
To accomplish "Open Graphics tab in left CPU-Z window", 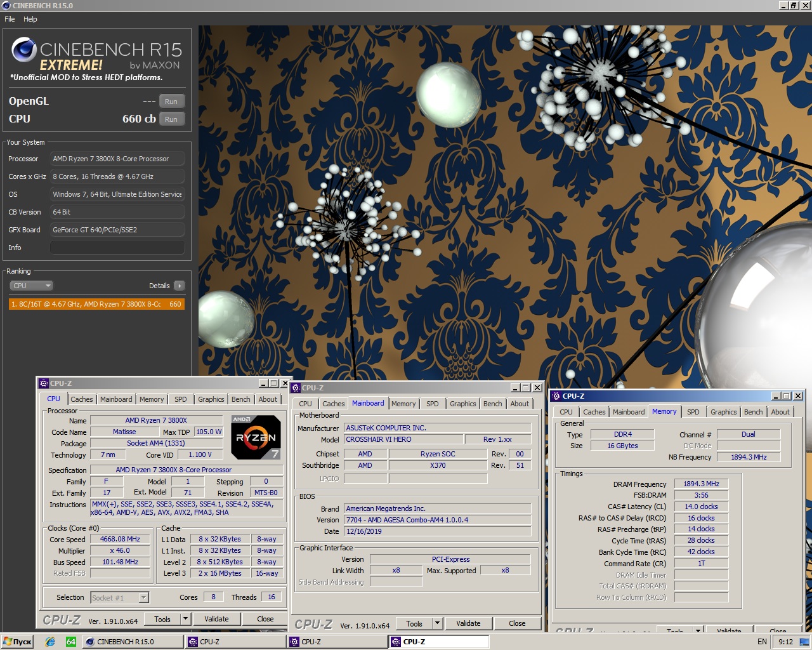I will coord(211,399).
